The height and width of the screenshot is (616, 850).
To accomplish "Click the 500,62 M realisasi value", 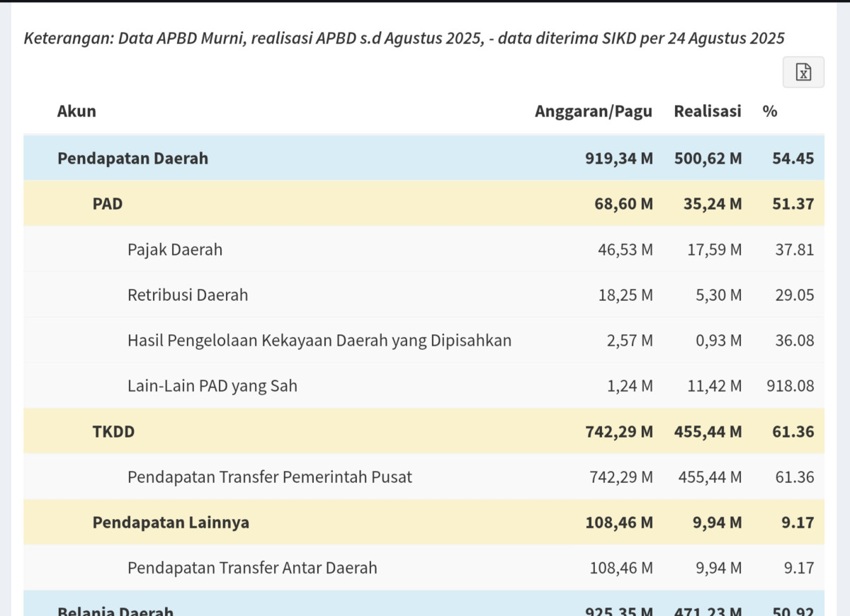I will 708,158.
